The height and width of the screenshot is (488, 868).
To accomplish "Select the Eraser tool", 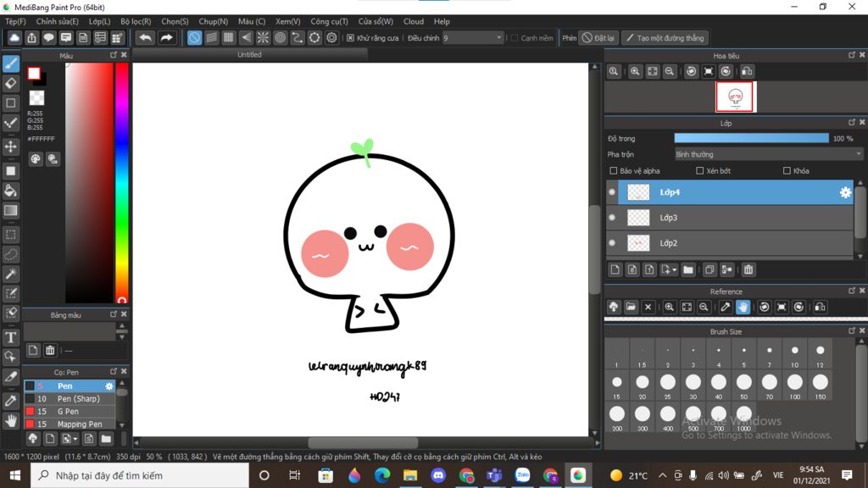I will click(x=10, y=84).
